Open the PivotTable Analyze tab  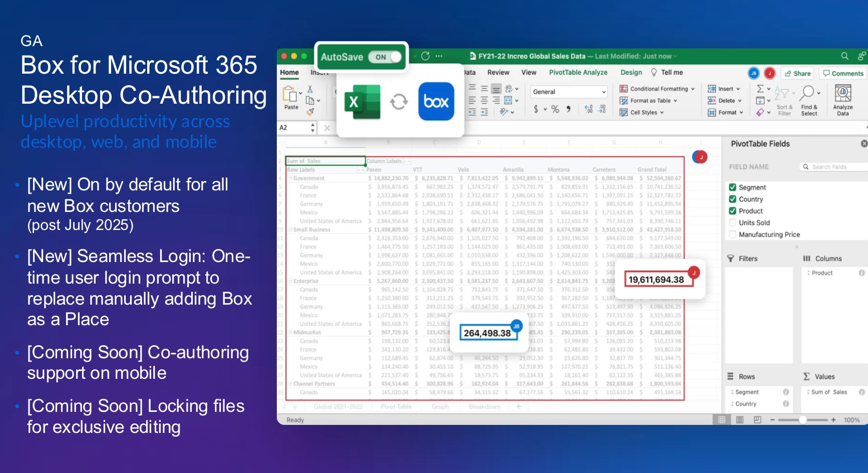pyautogui.click(x=578, y=72)
